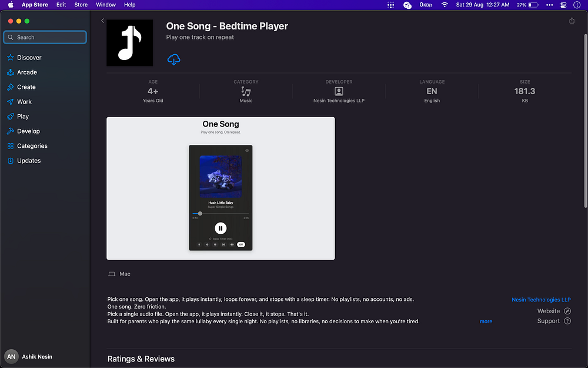Image resolution: width=588 pixels, height=368 pixels.
Task: Open the One Song app icon
Action: point(130,43)
